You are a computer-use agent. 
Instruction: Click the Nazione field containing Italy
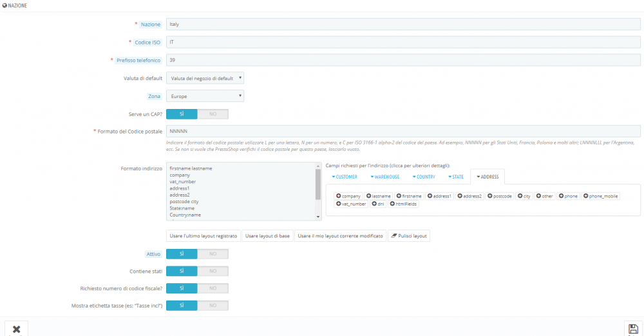403,25
